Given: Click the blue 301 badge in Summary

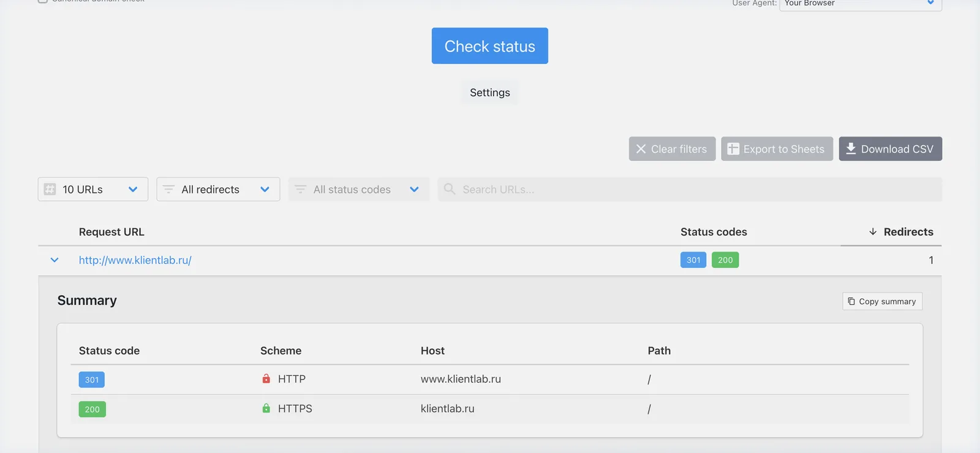Looking at the screenshot, I should [x=92, y=380].
